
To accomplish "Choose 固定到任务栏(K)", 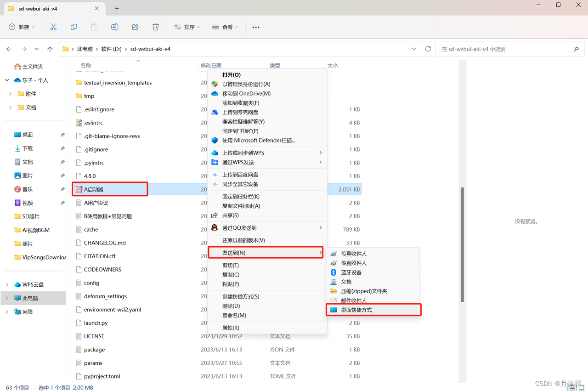I will pos(267,197).
